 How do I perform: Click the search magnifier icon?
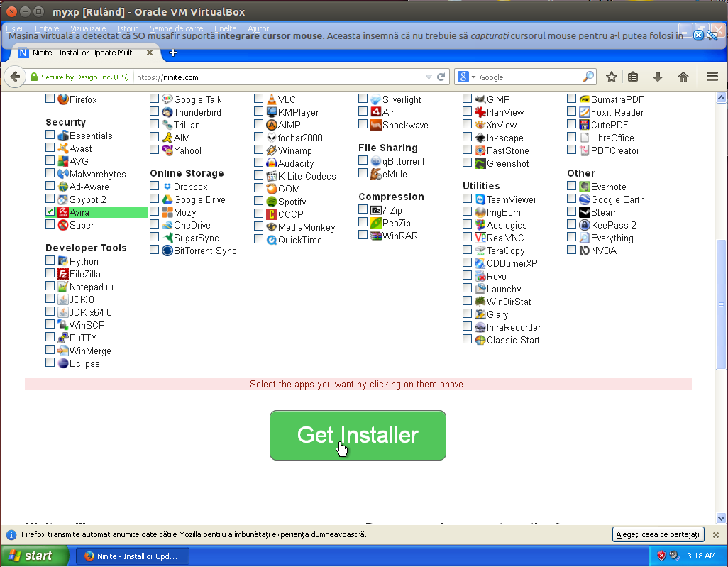click(x=588, y=77)
